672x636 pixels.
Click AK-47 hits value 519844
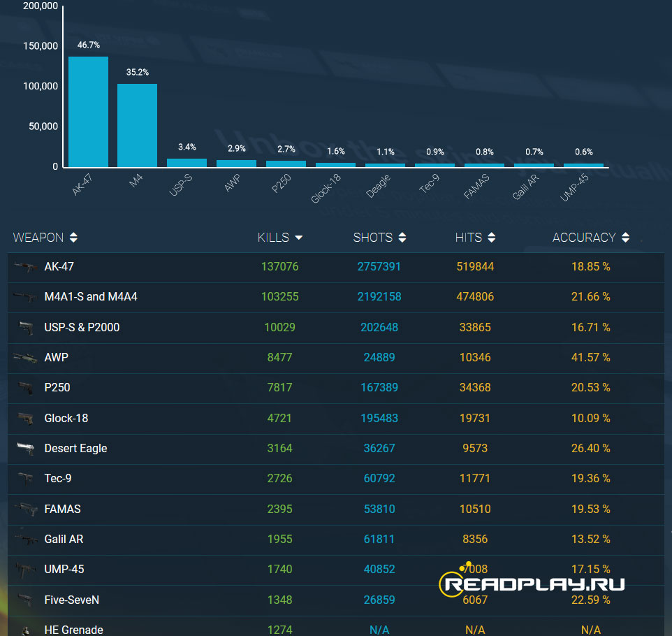[x=475, y=267]
